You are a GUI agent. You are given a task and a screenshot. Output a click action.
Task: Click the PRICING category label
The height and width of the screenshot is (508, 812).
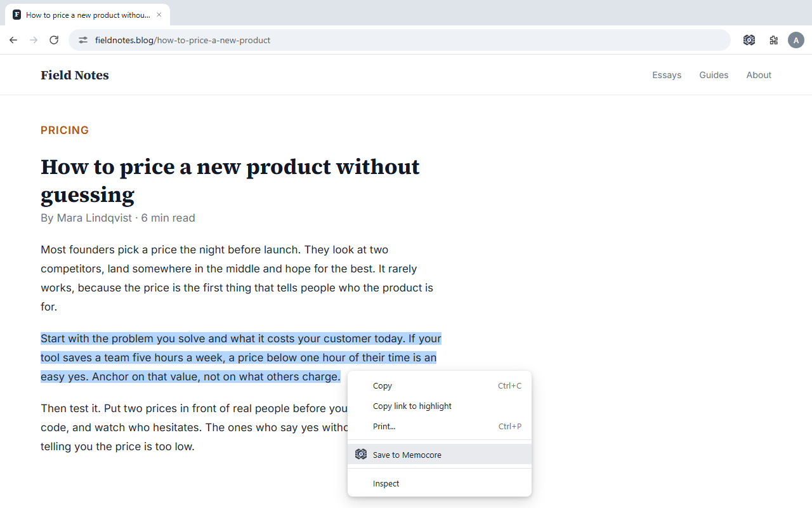tap(65, 130)
